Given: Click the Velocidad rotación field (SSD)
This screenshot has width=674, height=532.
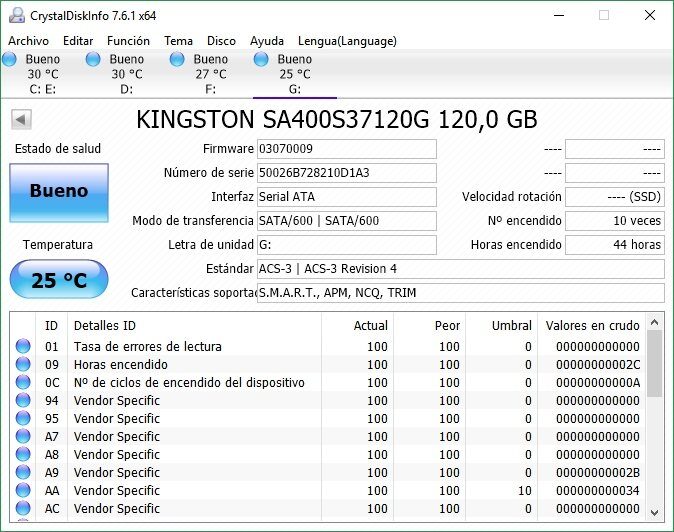Looking at the screenshot, I should (615, 197).
